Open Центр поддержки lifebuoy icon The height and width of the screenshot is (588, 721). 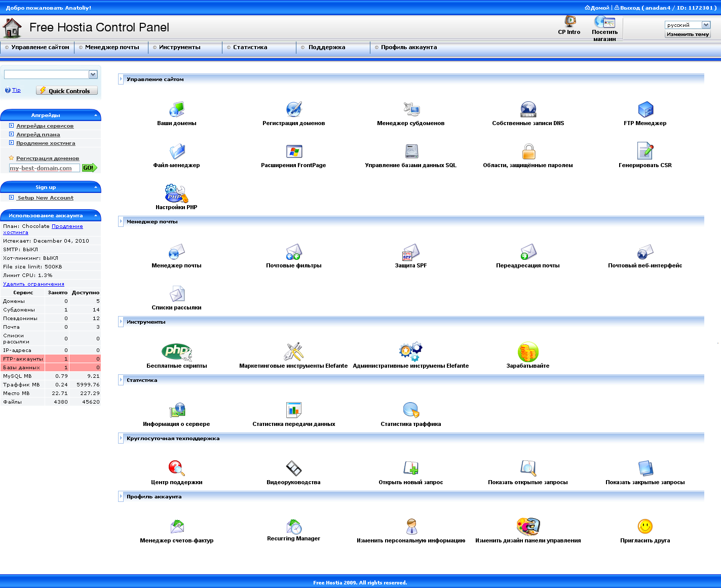(176, 468)
